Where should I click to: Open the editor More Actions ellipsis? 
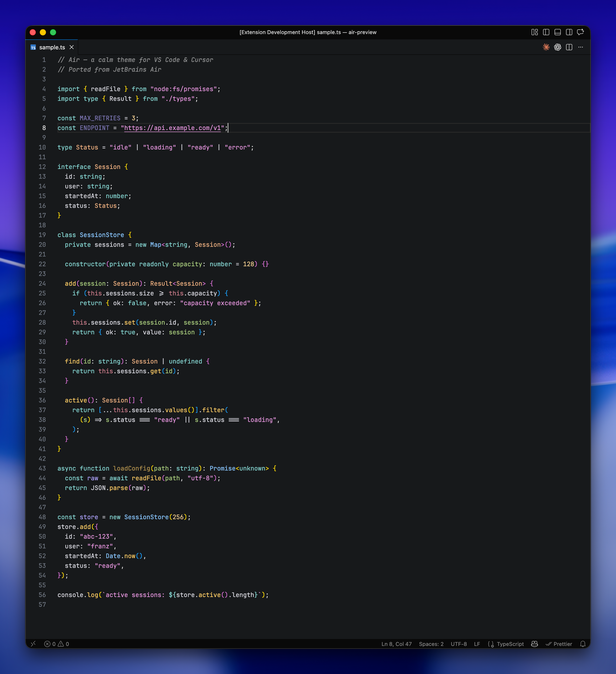click(x=581, y=47)
